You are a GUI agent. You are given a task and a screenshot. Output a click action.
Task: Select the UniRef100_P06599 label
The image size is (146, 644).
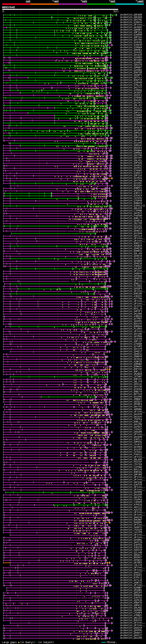[x=131, y=216]
